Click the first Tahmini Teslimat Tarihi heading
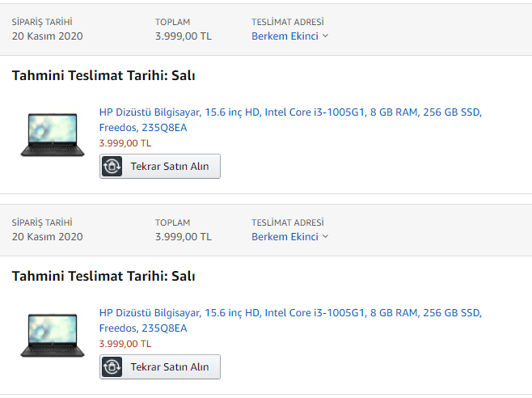Image resolution: width=532 pixels, height=398 pixels. tap(103, 75)
